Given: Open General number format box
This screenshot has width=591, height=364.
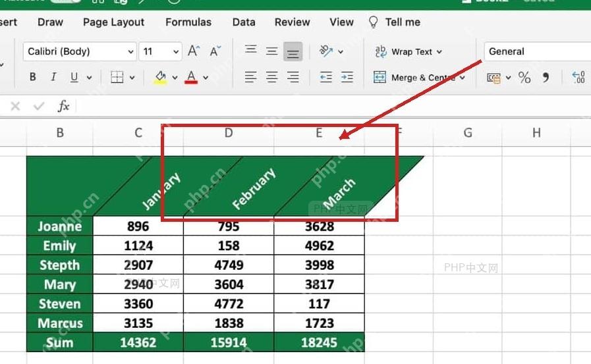Looking at the screenshot, I should pos(538,51).
